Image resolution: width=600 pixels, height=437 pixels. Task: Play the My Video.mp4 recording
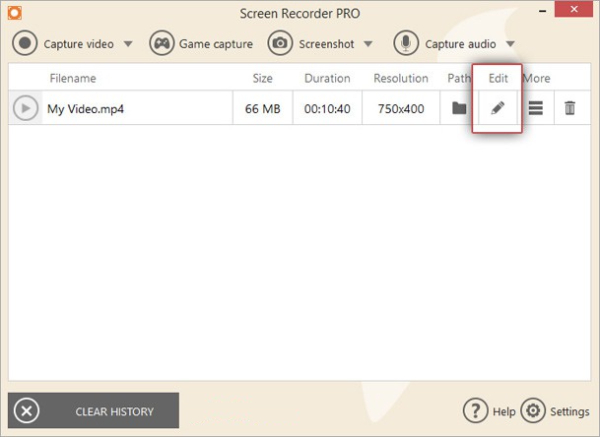[25, 108]
